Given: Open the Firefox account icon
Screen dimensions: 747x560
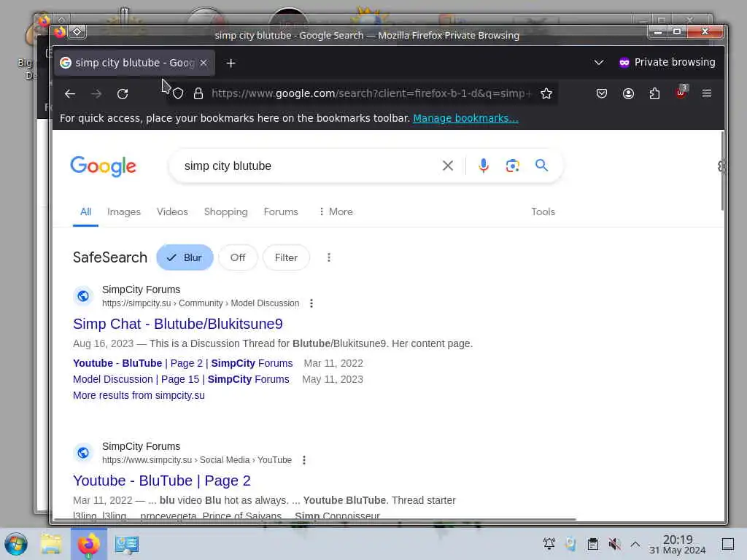Looking at the screenshot, I should [x=628, y=94].
